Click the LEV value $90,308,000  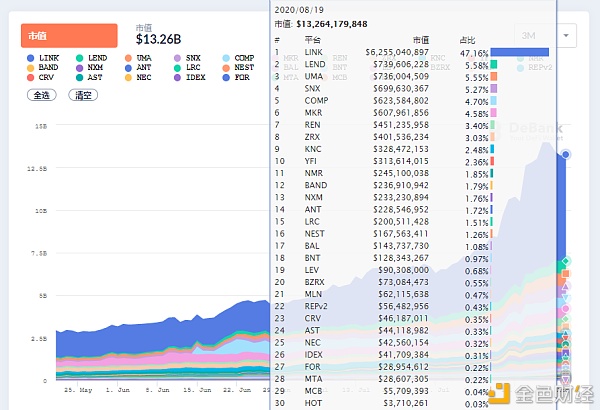point(404,270)
